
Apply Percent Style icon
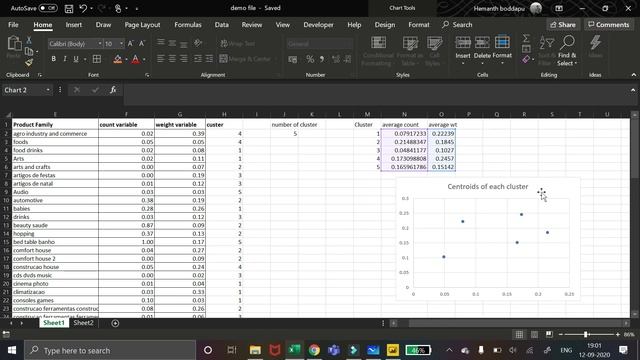(310, 59)
